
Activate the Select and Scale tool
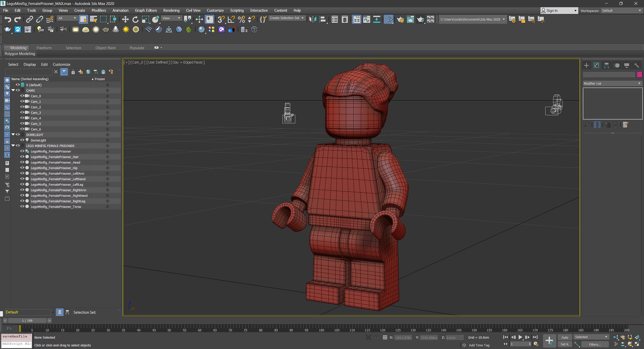click(145, 19)
